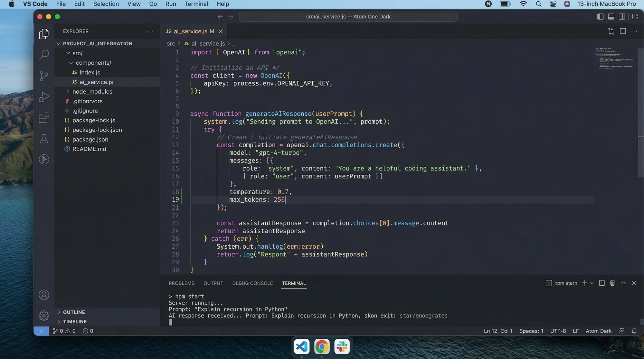This screenshot has width=644, height=359.
Task: Click the UTF-8 encoding status button
Action: pos(558,331)
